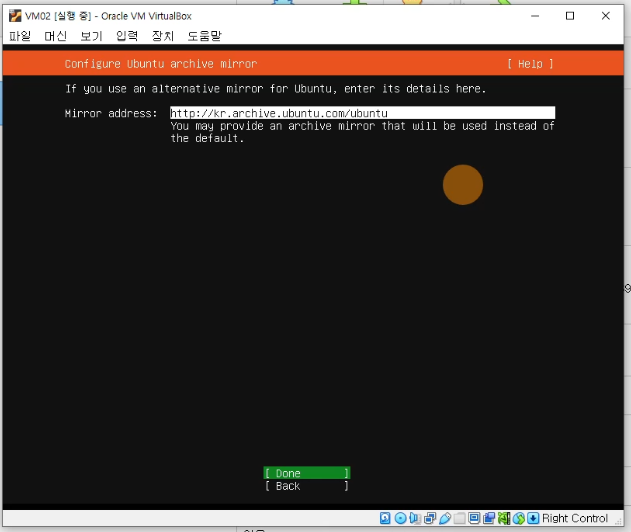Image resolution: width=631 pixels, height=532 pixels.
Task: Click the 'If you use an alternative mirror' text
Action: click(276, 89)
